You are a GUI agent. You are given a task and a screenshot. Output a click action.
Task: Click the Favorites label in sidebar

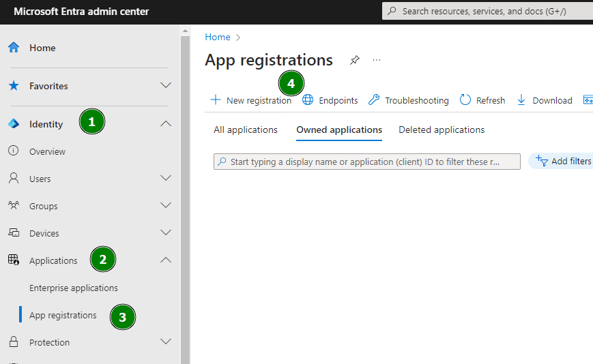(x=48, y=86)
